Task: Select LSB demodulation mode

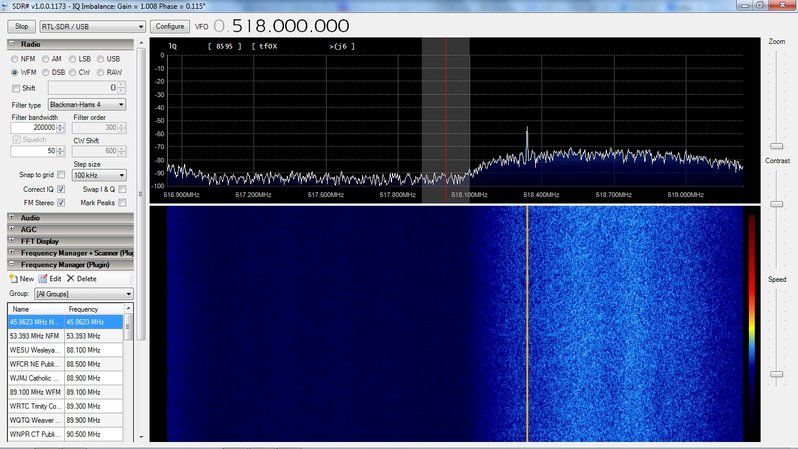Action: pos(72,59)
